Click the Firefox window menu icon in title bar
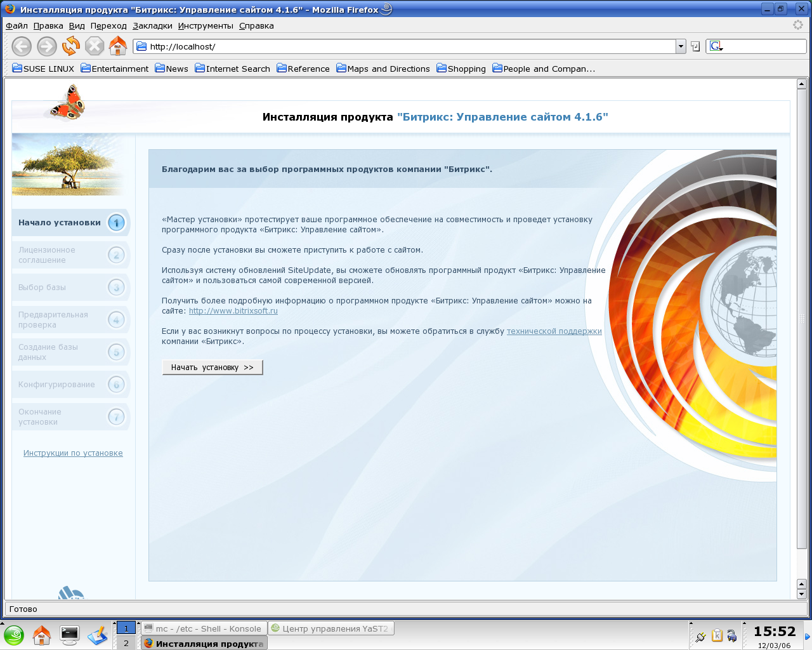Screen dimensions: 812x650 coord(10,9)
